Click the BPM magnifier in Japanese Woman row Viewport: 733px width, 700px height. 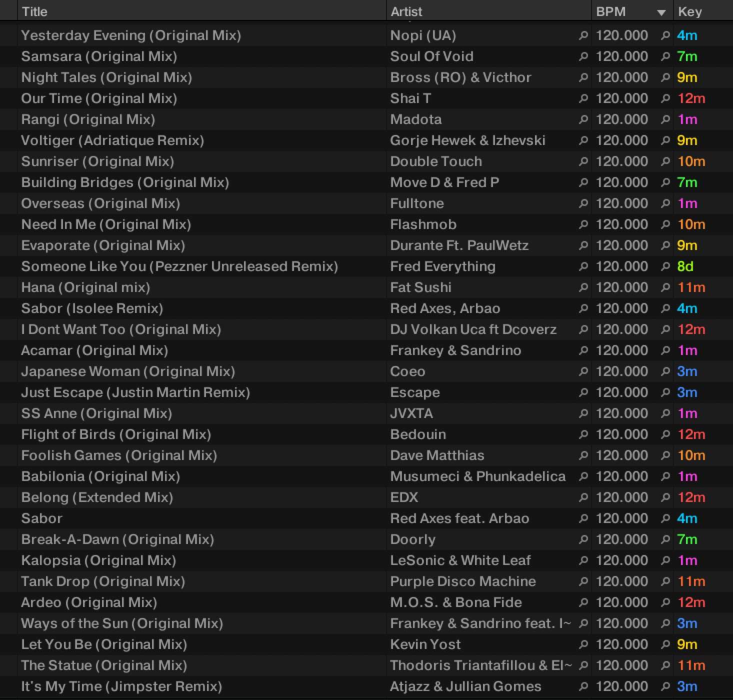[x=665, y=371]
